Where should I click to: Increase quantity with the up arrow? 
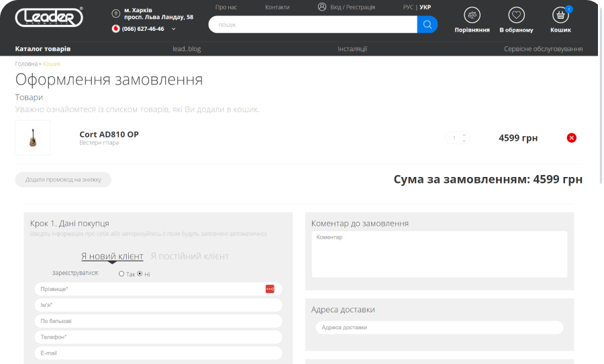pyautogui.click(x=464, y=135)
